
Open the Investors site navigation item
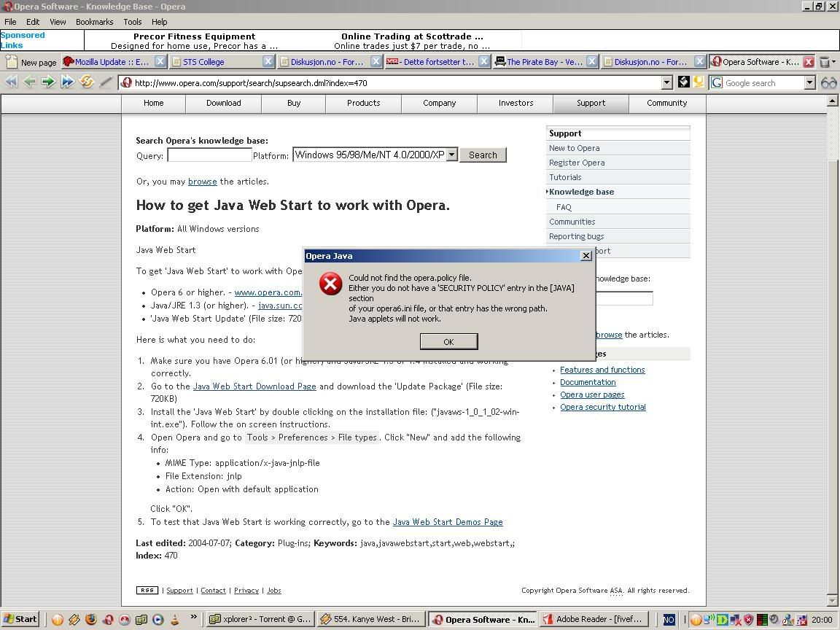point(516,103)
